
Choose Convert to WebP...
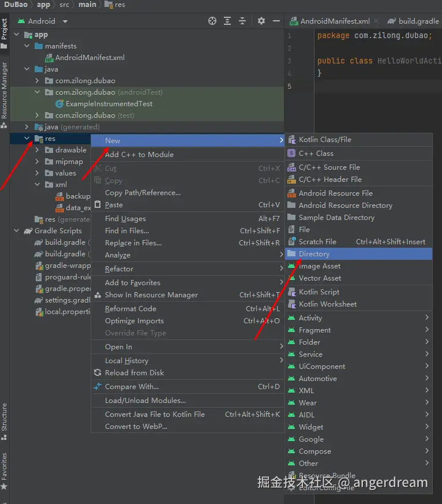pyautogui.click(x=188, y=427)
